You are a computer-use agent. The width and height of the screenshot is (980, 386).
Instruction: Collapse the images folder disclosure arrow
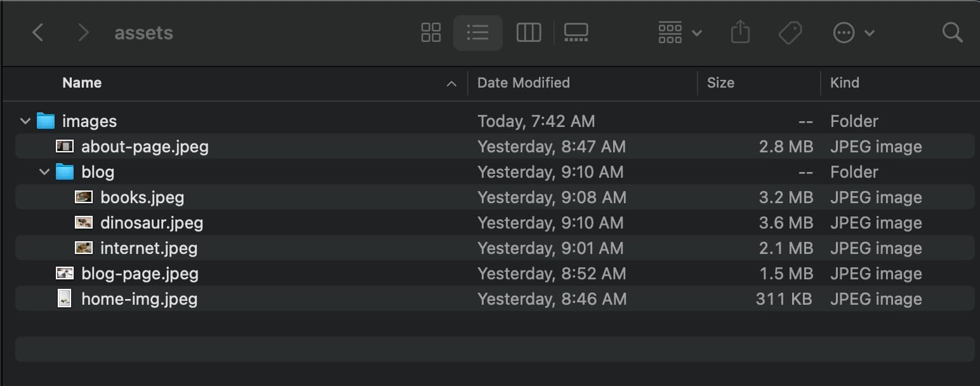coord(25,121)
